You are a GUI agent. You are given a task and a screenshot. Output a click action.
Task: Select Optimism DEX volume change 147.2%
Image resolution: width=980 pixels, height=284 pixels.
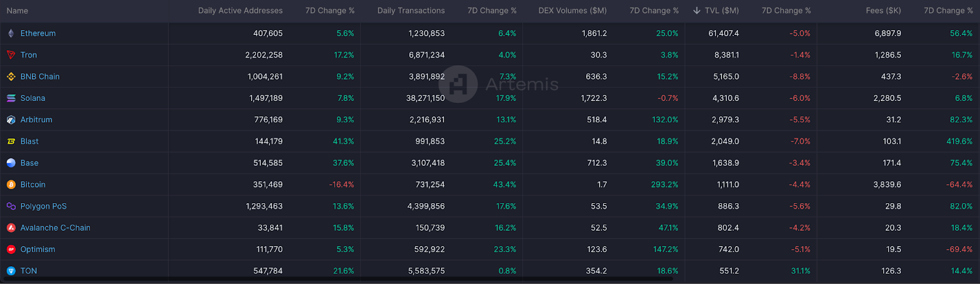666,249
